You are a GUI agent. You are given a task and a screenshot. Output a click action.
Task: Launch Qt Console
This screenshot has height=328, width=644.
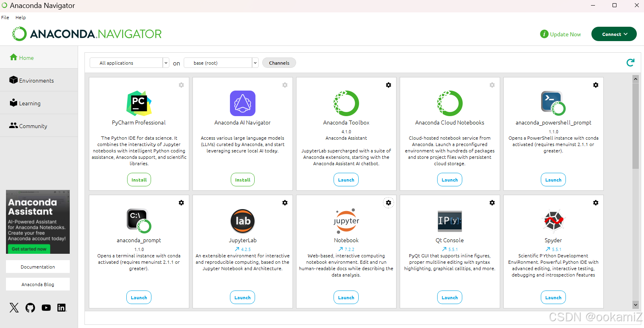point(450,298)
